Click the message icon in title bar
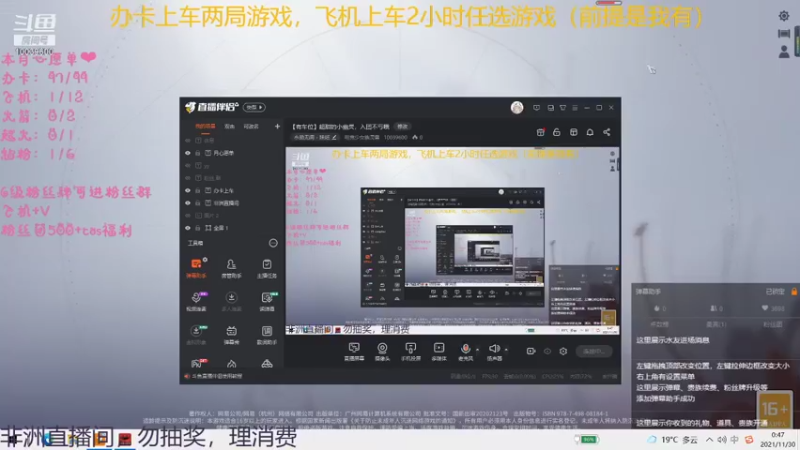 [x=536, y=108]
